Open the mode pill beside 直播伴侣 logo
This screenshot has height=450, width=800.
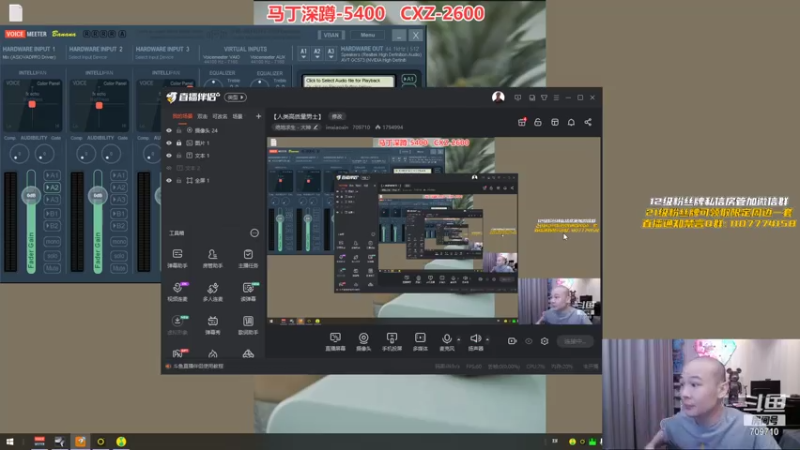click(236, 97)
